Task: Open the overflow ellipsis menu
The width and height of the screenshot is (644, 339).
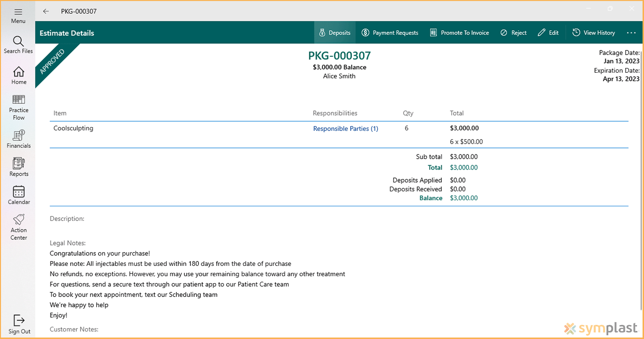Action: (631, 33)
